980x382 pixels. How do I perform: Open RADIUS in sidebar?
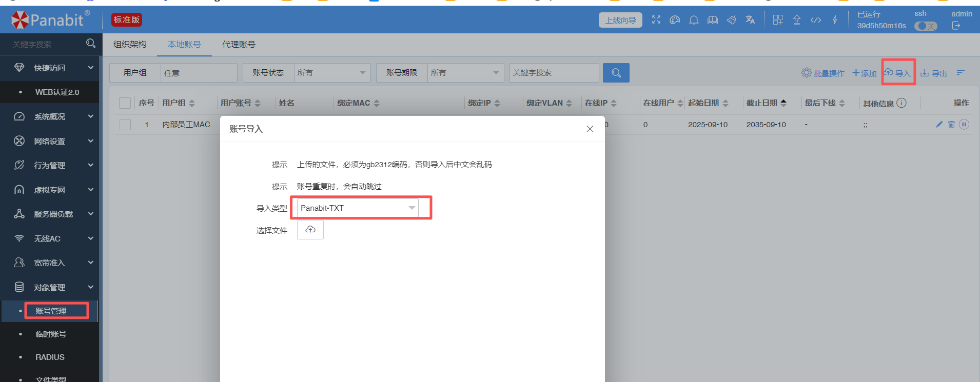[x=50, y=357]
